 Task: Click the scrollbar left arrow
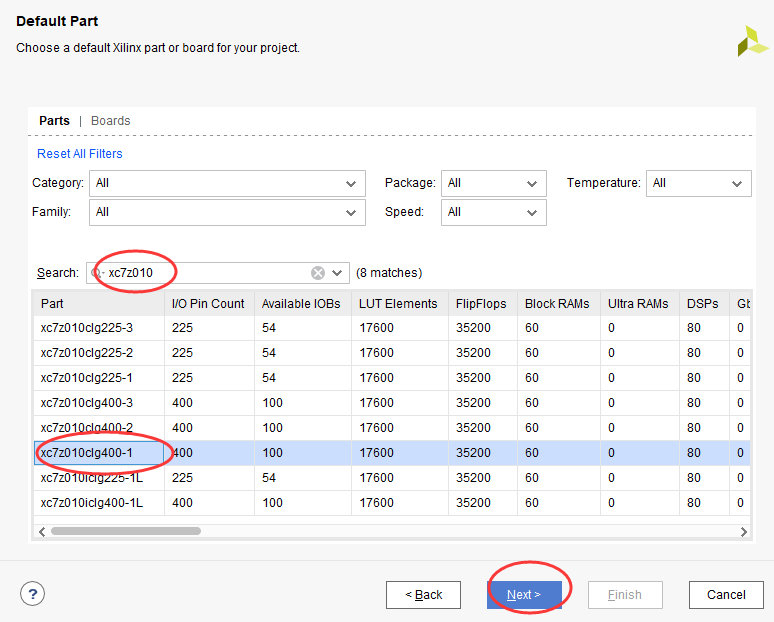pos(42,532)
